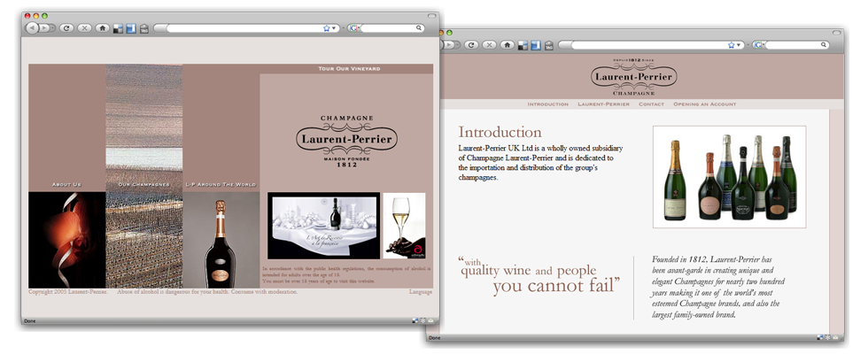Open the URL history dropdown in left browser
This screenshot has height=354, width=868.
click(x=335, y=28)
